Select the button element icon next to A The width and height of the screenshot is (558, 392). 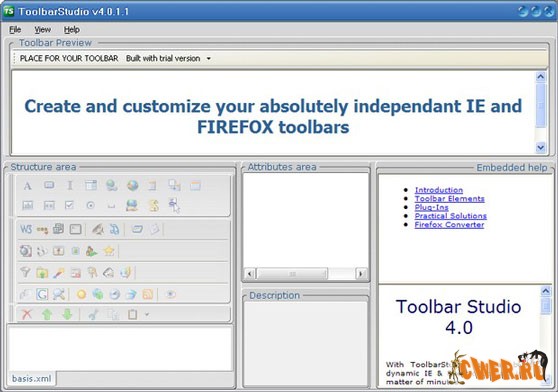49,185
